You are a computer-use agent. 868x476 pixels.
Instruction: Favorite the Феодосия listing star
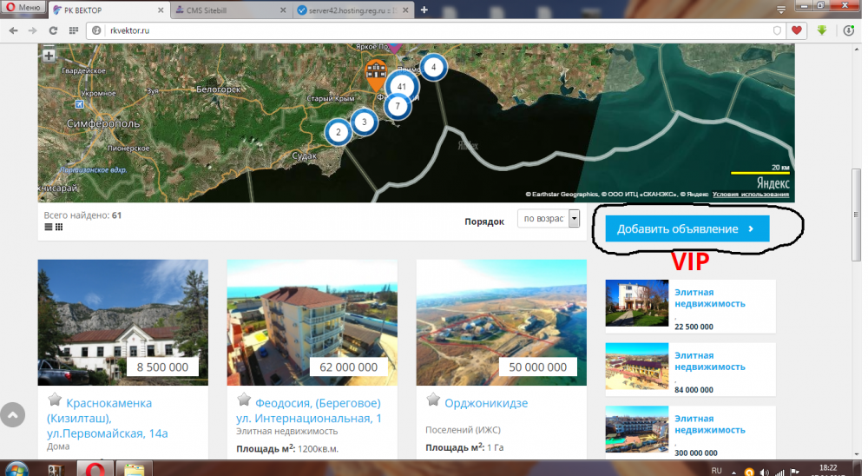244,399
